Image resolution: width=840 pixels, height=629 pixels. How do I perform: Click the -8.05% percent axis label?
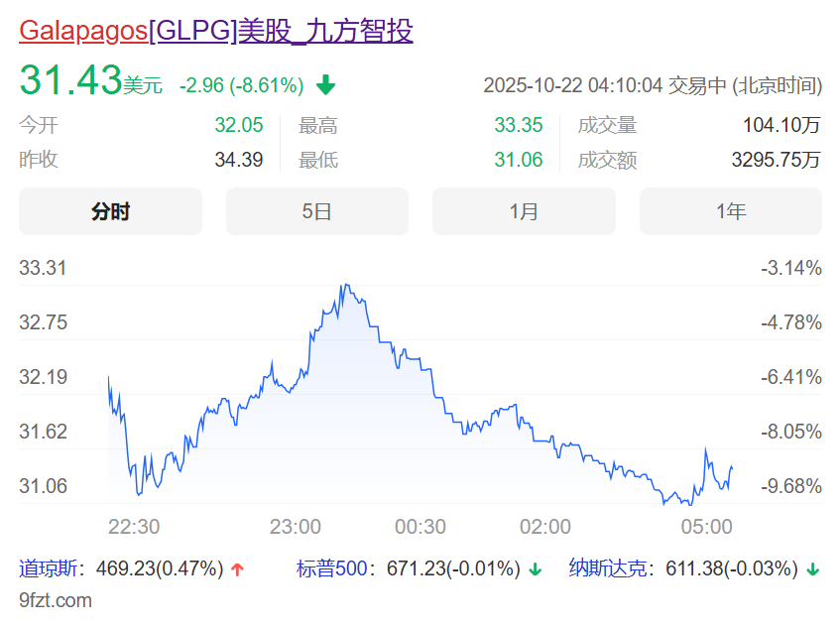pyautogui.click(x=791, y=432)
